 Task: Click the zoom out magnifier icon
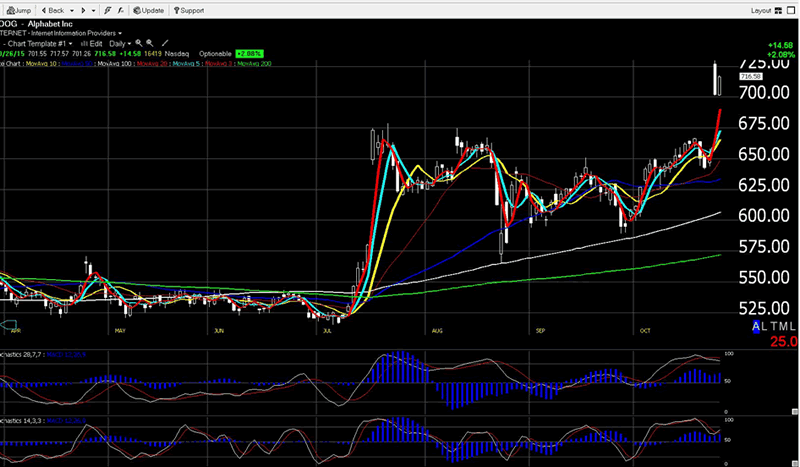149,43
